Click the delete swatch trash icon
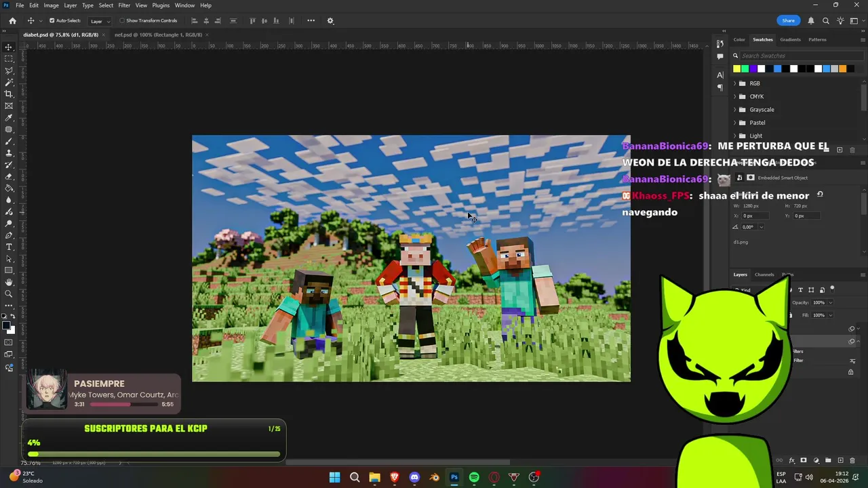Viewport: 868px width, 488px height. point(852,150)
